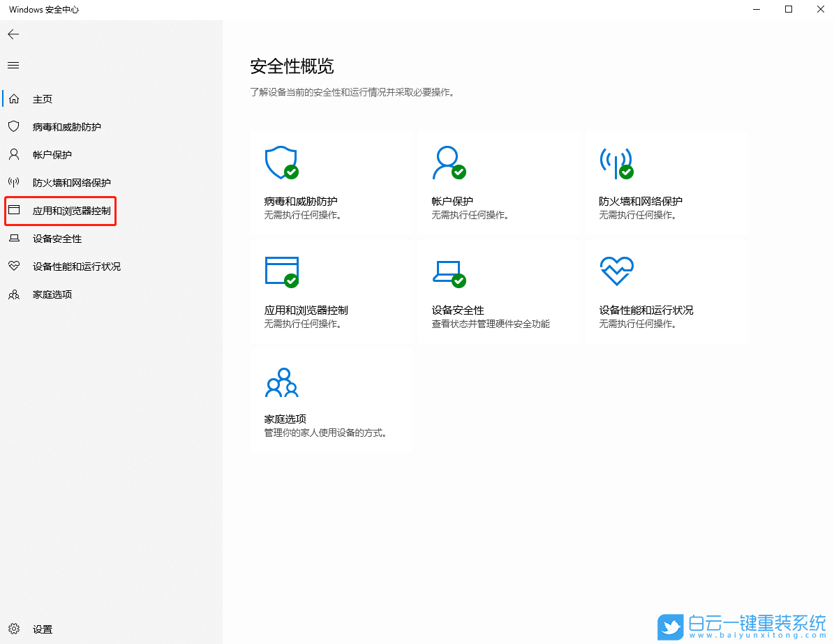Select the 应用和浏览器控制 window icon

tap(13, 210)
